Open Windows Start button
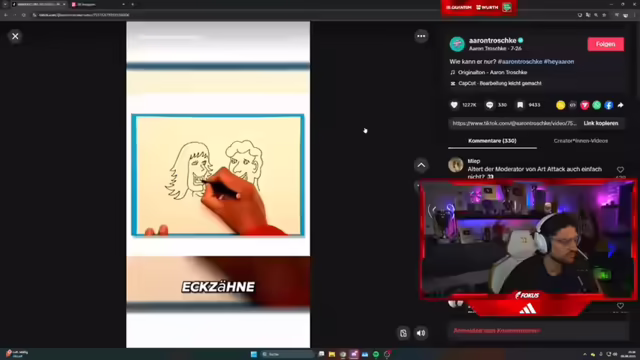Image resolution: width=640 pixels, height=360 pixels. point(253,354)
